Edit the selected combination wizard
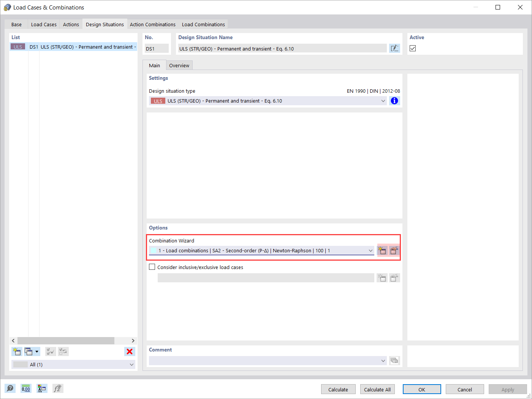The height and width of the screenshot is (399, 532). (x=394, y=250)
